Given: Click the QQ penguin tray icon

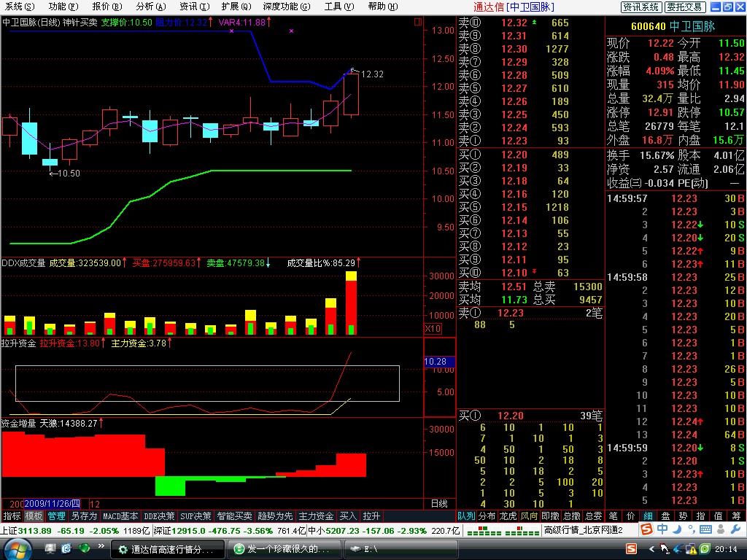Looking at the screenshot, I should click(x=664, y=550).
